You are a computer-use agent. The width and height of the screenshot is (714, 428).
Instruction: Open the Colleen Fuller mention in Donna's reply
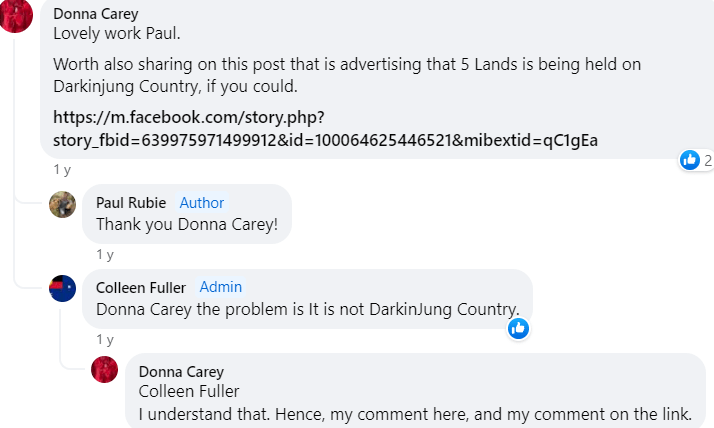coord(189,391)
